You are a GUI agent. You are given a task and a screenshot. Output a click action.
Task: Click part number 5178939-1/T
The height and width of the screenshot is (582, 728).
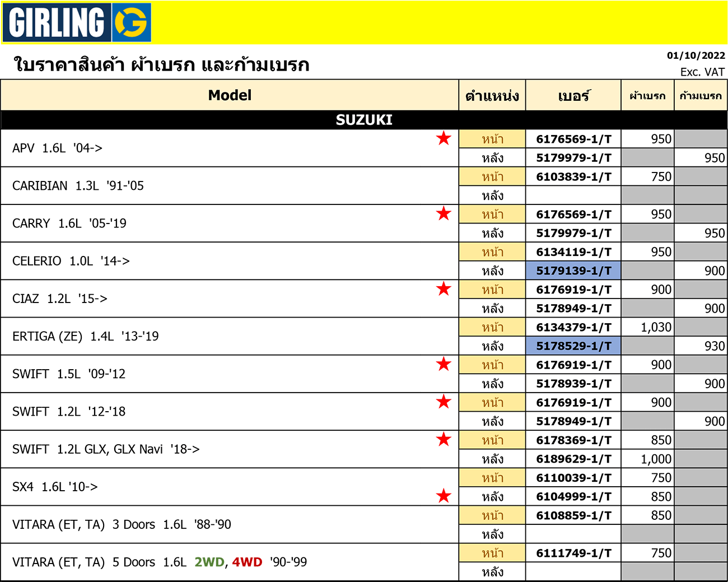click(x=573, y=384)
